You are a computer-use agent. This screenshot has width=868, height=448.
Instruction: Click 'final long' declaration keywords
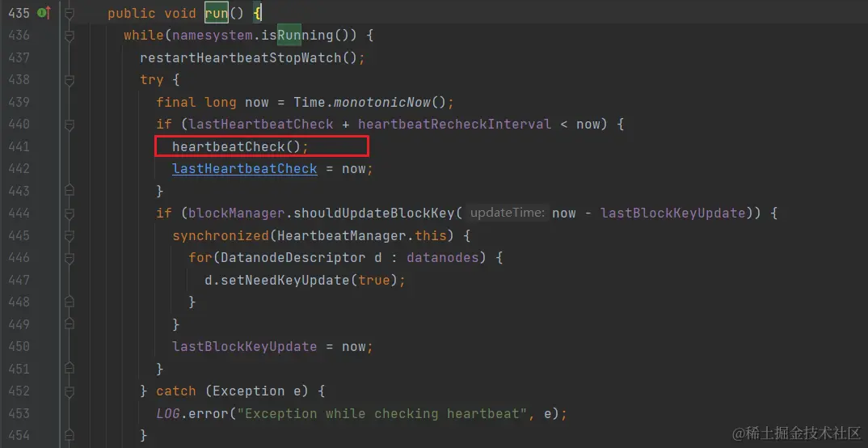click(x=196, y=102)
